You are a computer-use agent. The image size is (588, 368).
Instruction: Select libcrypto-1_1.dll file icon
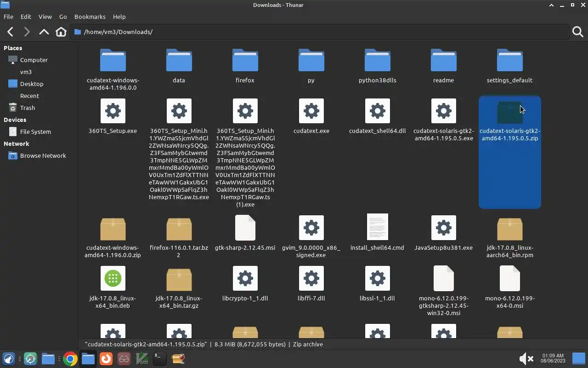click(x=245, y=278)
